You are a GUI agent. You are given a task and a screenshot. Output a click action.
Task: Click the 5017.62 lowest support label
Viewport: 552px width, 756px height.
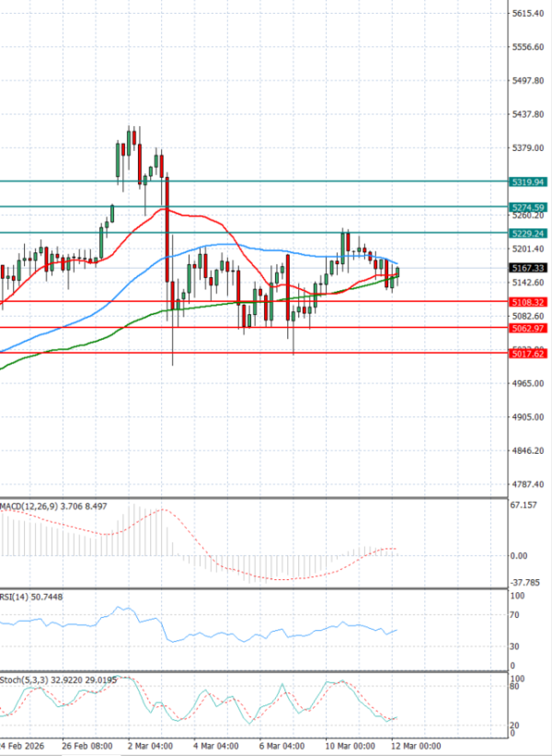click(x=527, y=353)
